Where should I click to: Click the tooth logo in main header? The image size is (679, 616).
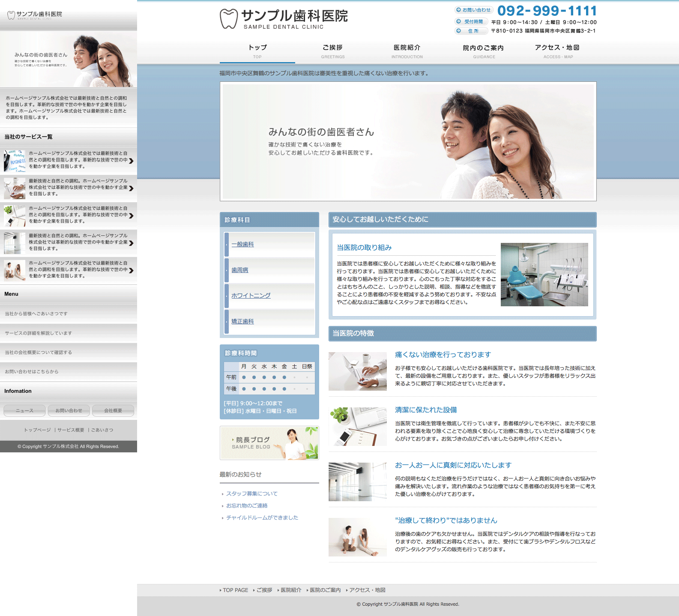point(229,19)
